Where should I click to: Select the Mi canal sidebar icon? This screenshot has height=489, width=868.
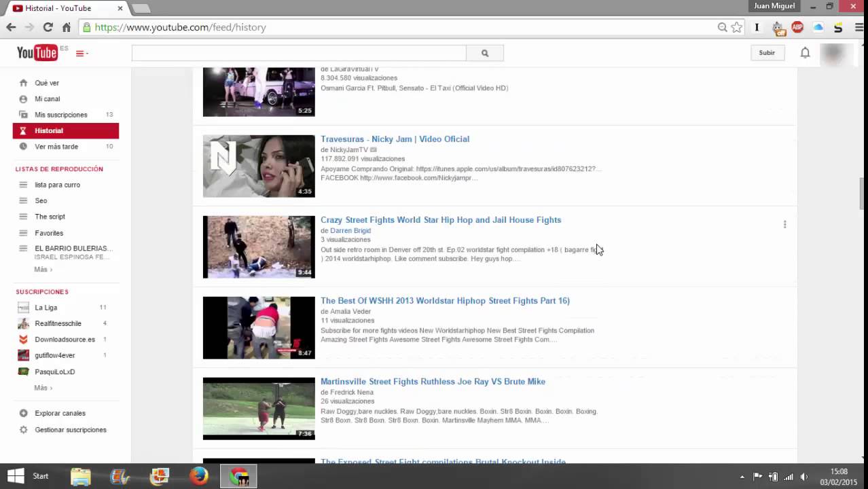[x=24, y=98]
